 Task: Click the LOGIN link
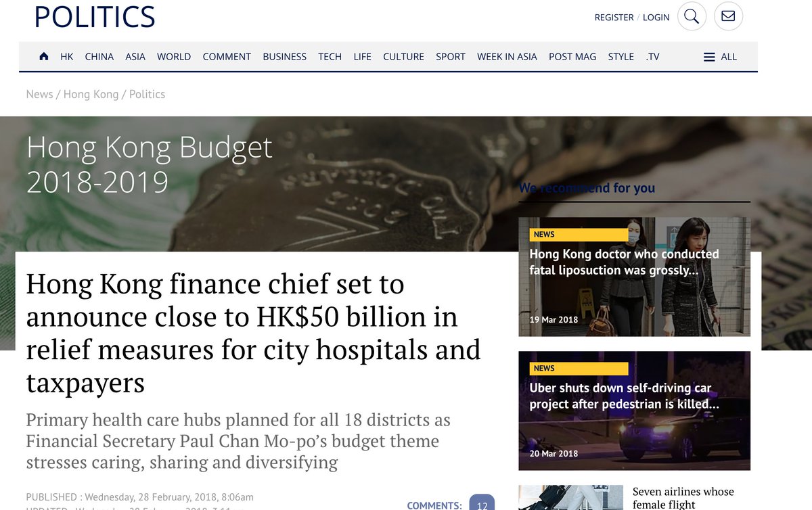pos(656,18)
